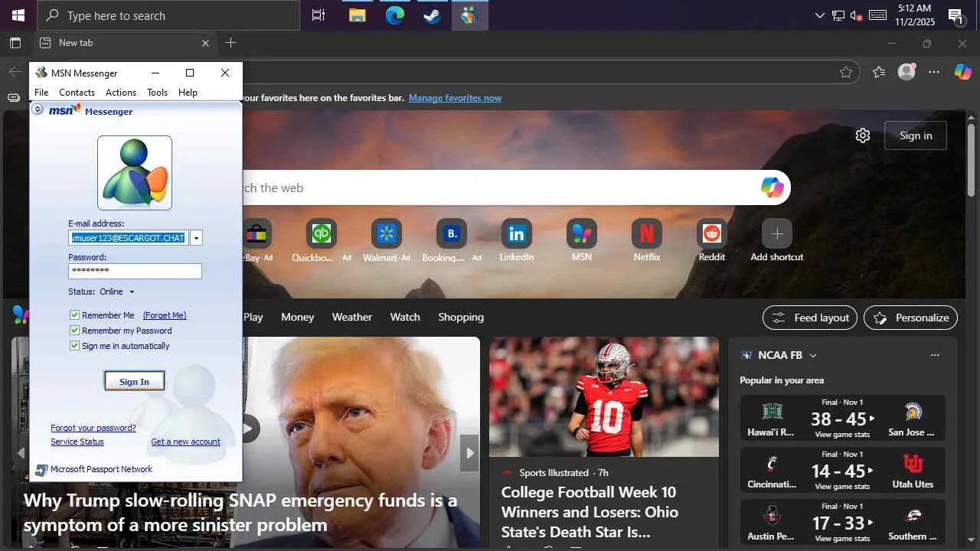Click the Personalize button

[911, 318]
